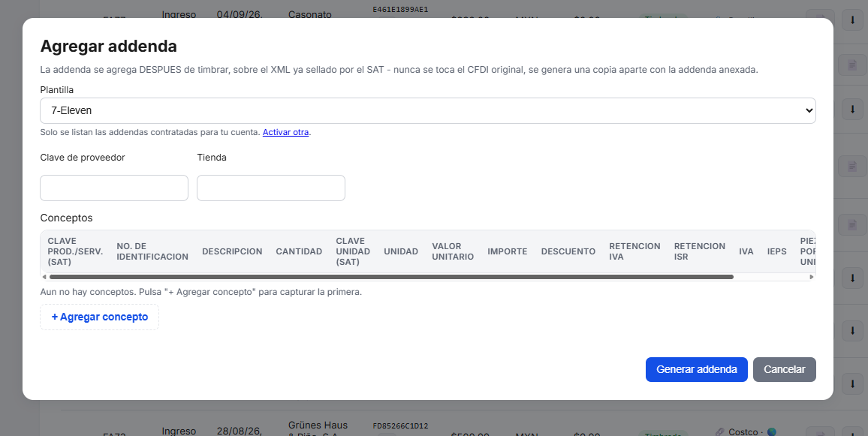Click folio 'E461E1899AE1' in the background invoice list
Viewport: 868px width, 436px height.
[400, 10]
